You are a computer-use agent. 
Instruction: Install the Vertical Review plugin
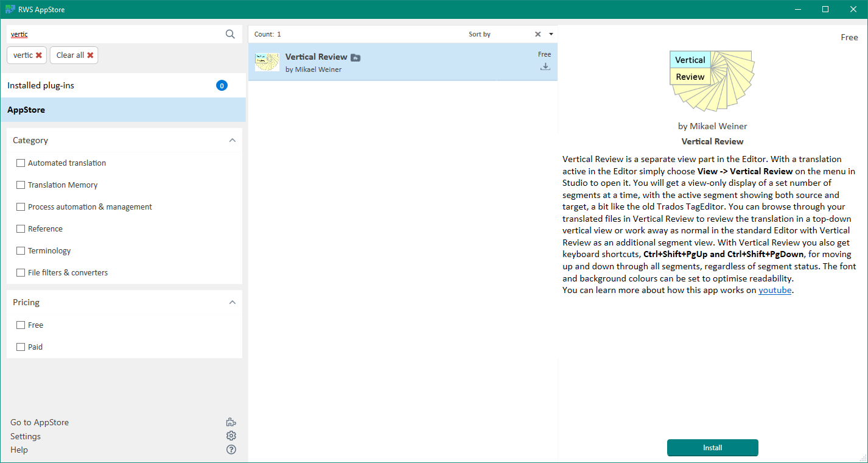tap(712, 448)
